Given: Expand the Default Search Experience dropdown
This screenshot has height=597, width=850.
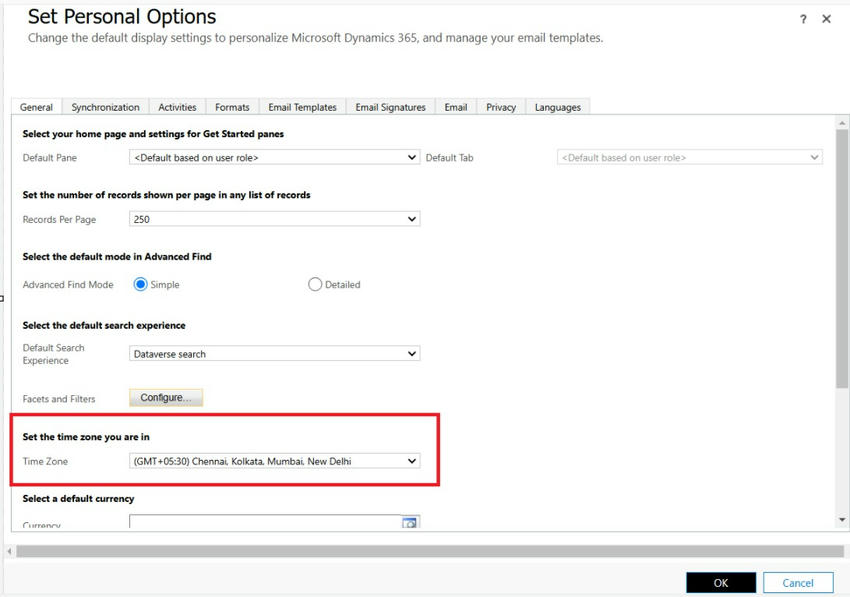Looking at the screenshot, I should [274, 354].
